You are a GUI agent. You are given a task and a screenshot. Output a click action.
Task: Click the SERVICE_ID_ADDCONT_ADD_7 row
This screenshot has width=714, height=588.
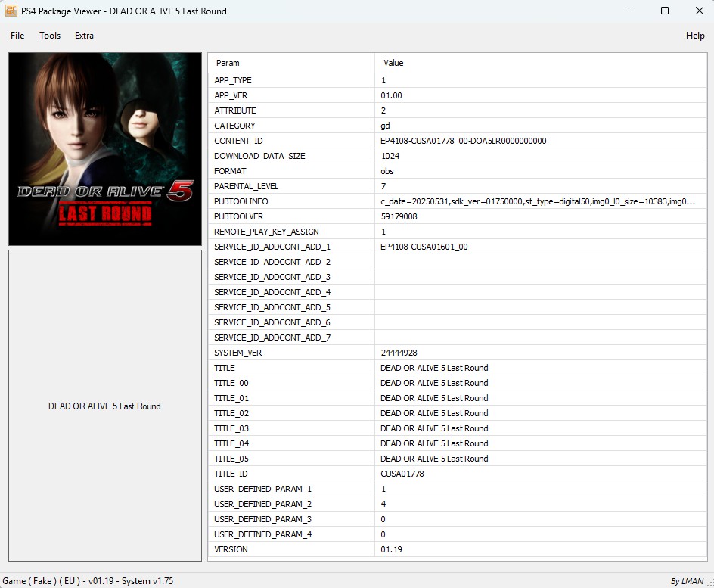(x=458, y=338)
